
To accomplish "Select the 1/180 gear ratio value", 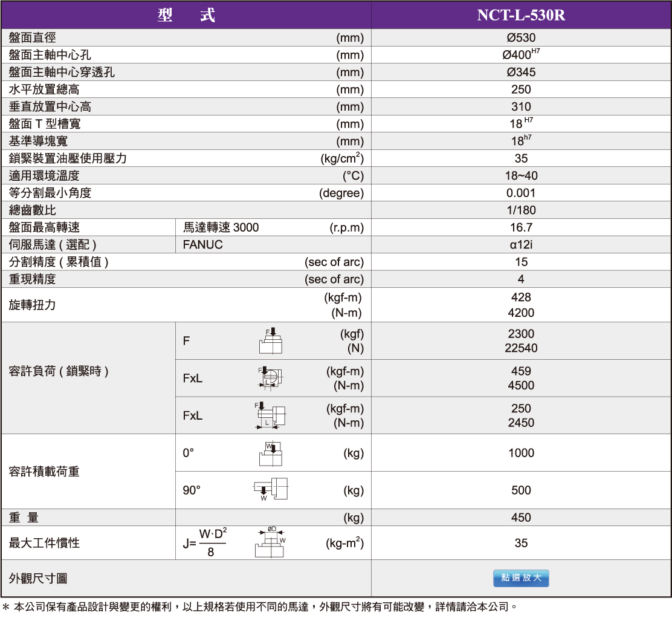I will click(x=521, y=210).
